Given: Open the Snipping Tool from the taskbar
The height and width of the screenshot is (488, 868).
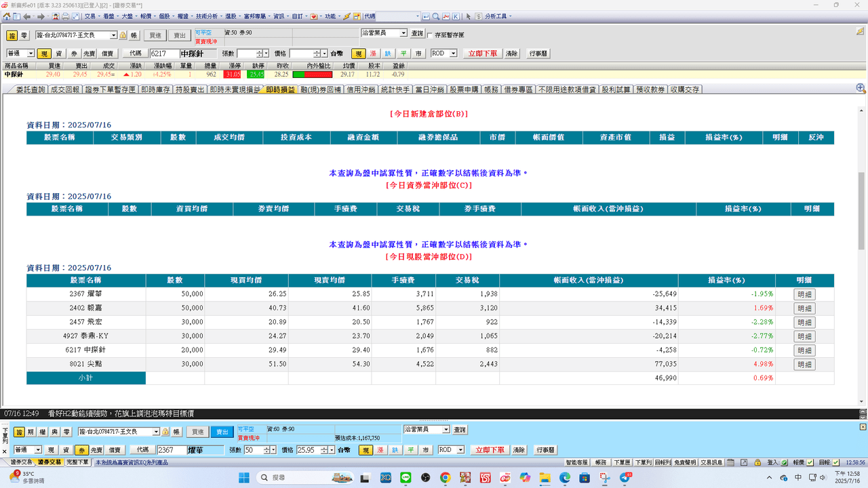Looking at the screenshot, I should [x=605, y=477].
